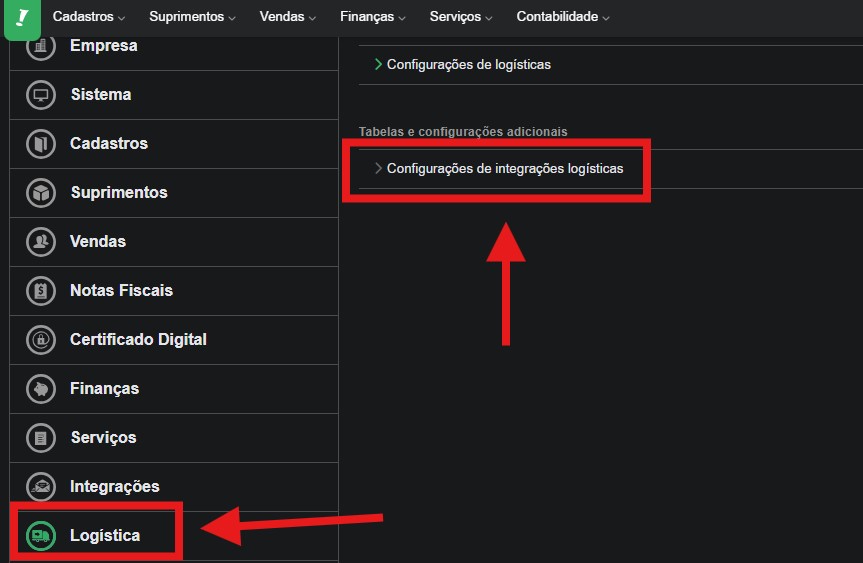The image size is (863, 563).
Task: Open Configurações de logísticas link
Action: (x=468, y=64)
